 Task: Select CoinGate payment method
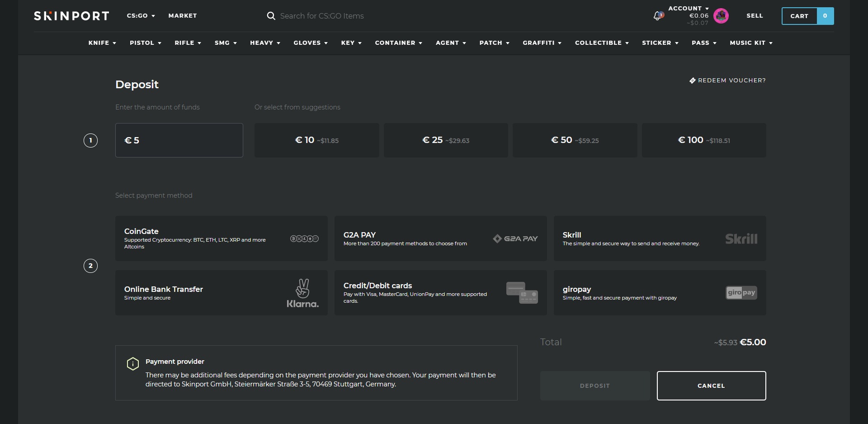point(221,238)
